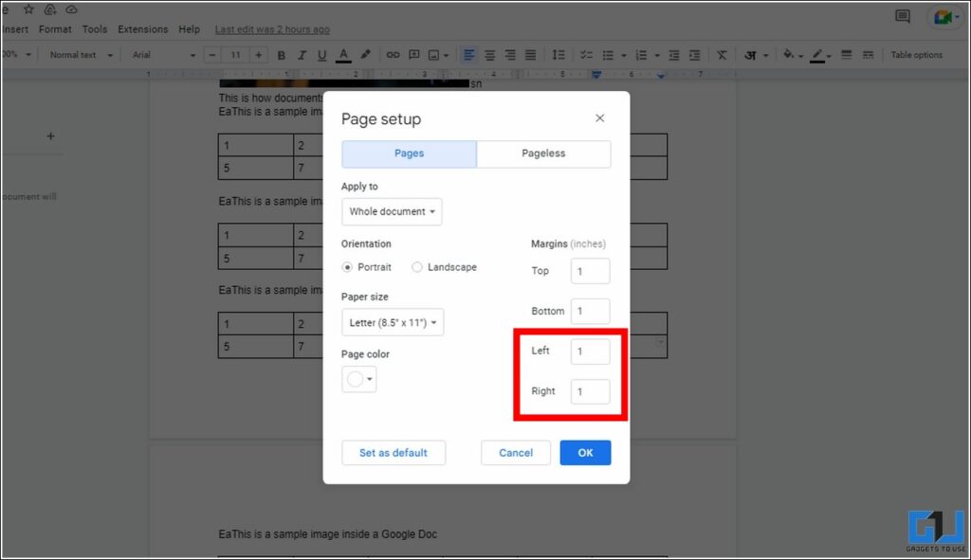Image resolution: width=971 pixels, height=560 pixels.
Task: Align text left
Action: point(468,55)
